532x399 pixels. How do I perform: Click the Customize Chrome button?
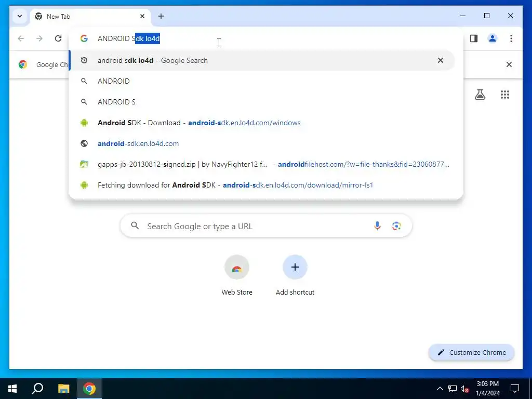472,353
